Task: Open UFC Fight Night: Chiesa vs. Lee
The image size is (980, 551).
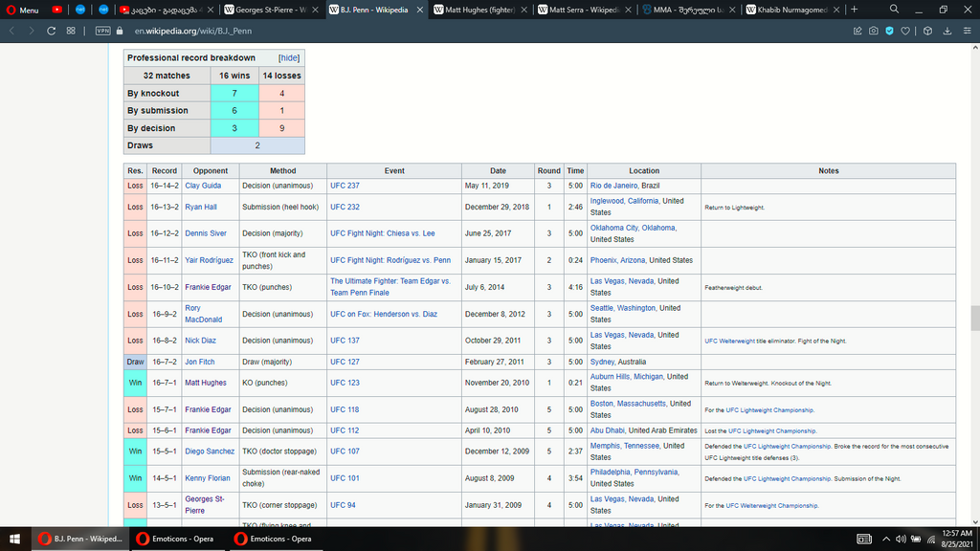Action: pos(383,233)
